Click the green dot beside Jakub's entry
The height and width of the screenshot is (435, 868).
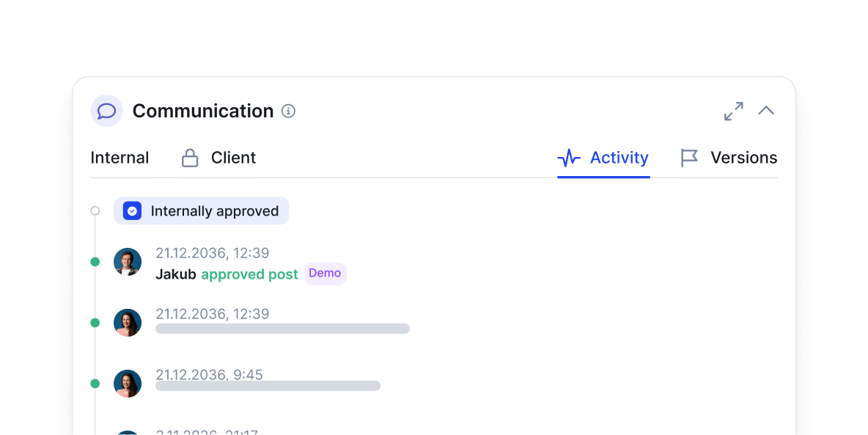[95, 262]
